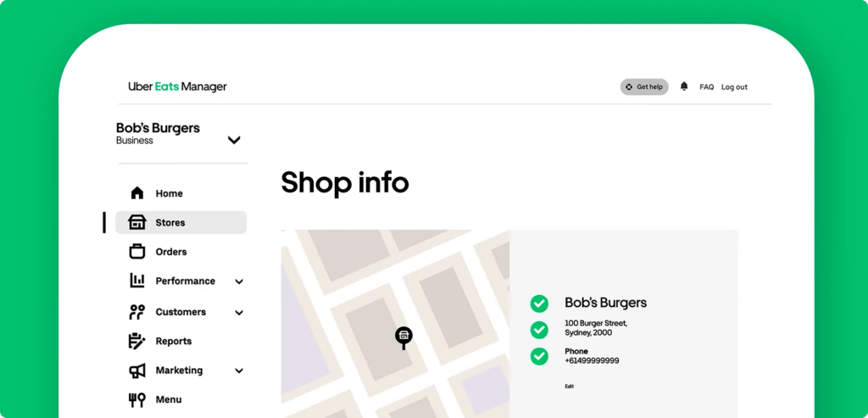
Task: Open Orders in the sidebar
Action: pos(171,252)
